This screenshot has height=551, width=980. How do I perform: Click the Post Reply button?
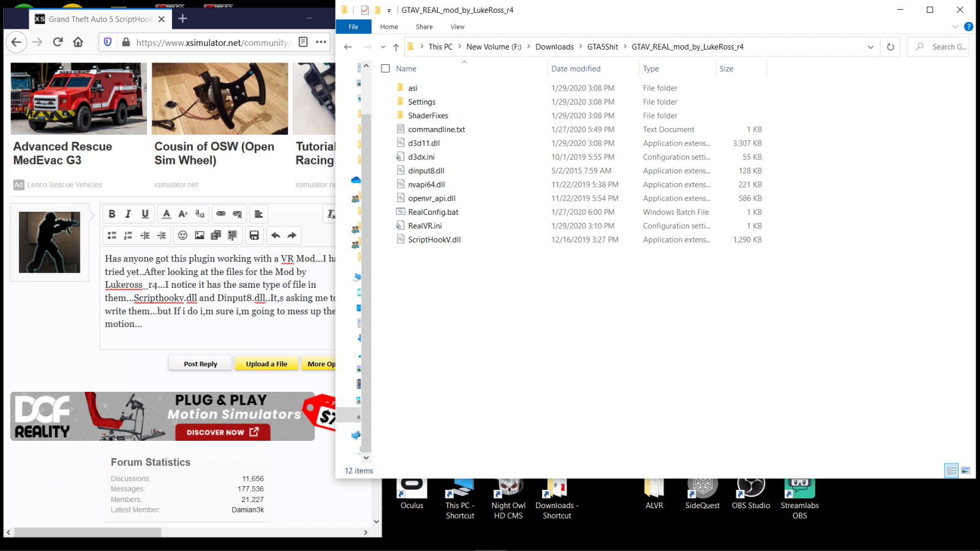coord(200,364)
